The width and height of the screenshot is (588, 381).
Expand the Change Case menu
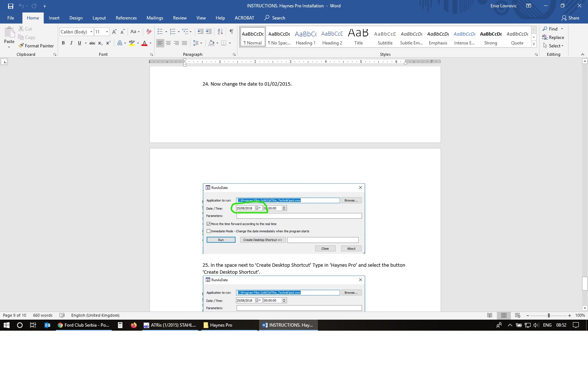point(135,32)
